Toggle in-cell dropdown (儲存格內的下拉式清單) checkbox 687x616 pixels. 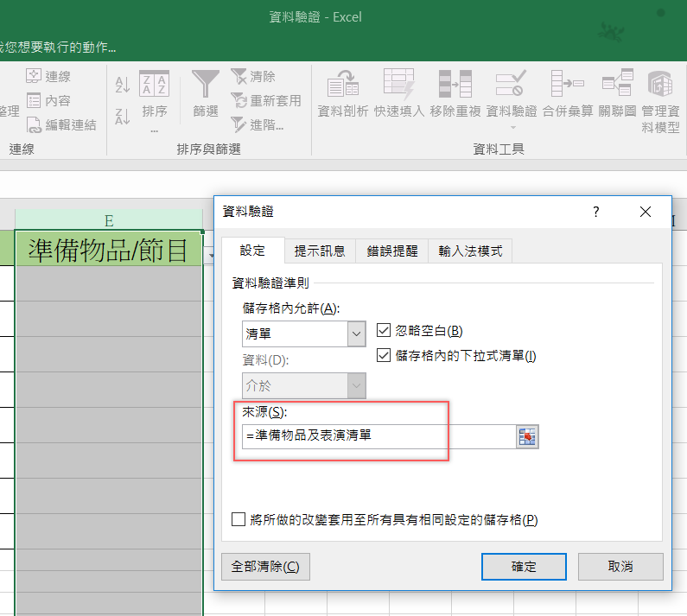point(385,355)
